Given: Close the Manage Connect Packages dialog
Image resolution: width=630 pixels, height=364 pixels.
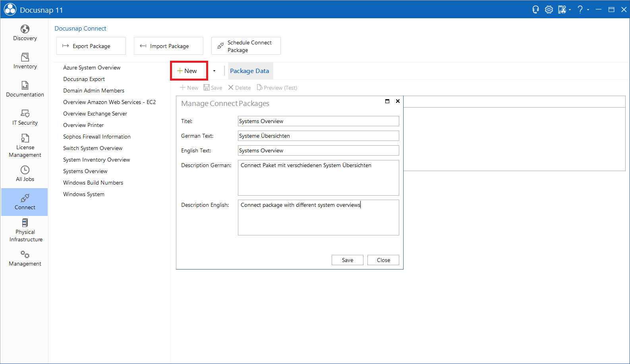Looking at the screenshot, I should [x=398, y=101].
